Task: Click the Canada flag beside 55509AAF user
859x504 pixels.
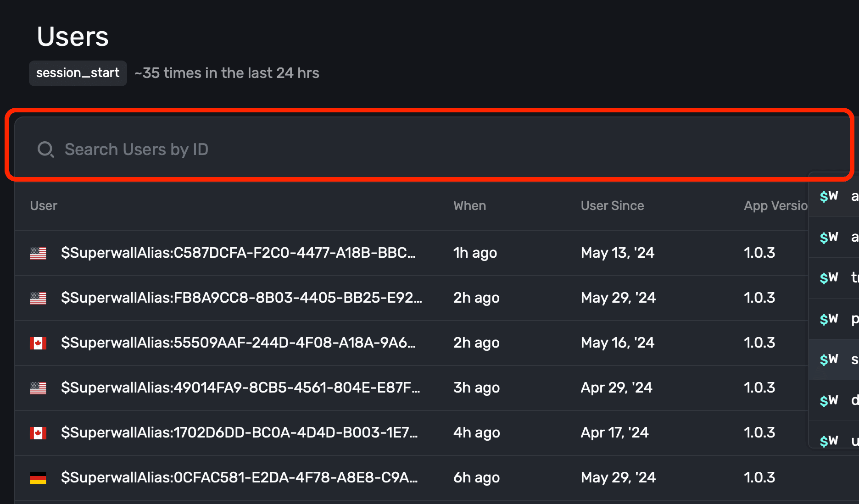Action: (x=38, y=343)
